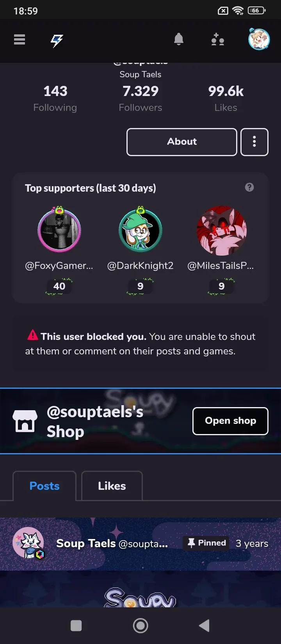Viewport: 281px width, 644px height.
Task: View the 143 Following list
Action: [55, 99]
